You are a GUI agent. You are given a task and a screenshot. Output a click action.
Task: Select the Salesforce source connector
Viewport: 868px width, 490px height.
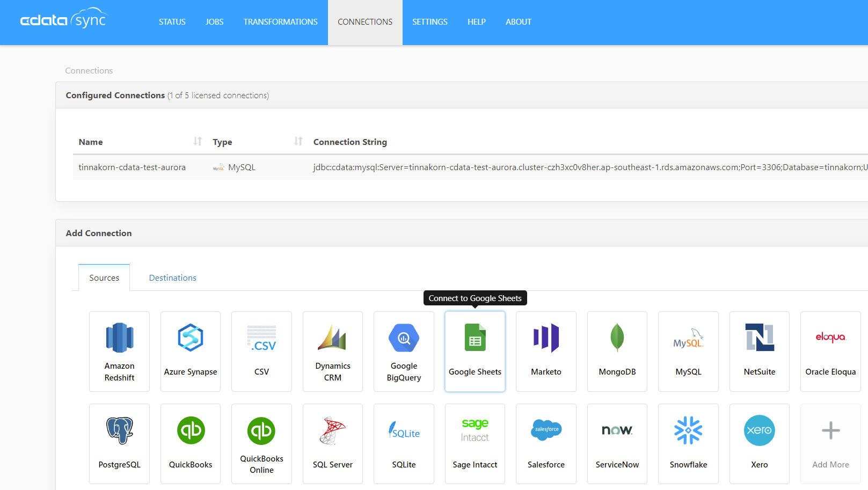546,444
